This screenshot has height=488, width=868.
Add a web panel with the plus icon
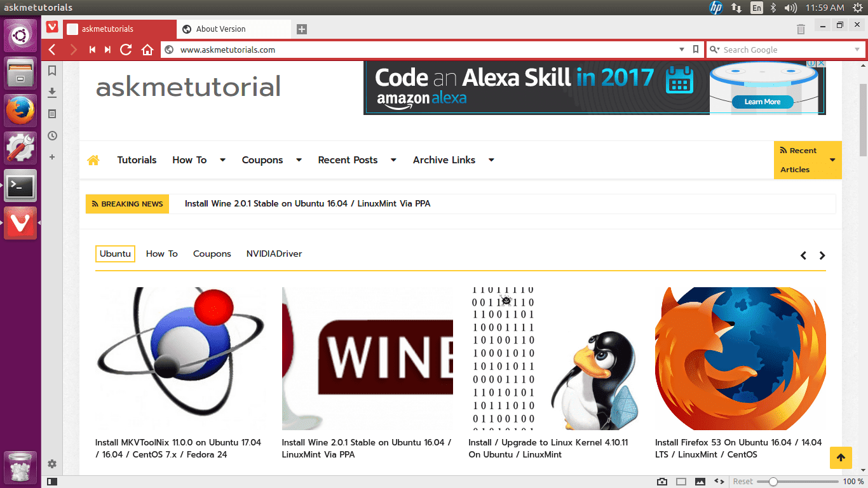pos(52,157)
